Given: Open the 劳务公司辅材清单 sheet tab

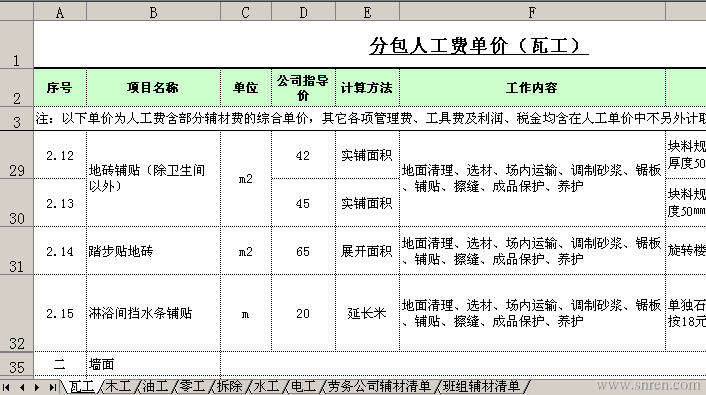Looking at the screenshot, I should click(379, 386).
